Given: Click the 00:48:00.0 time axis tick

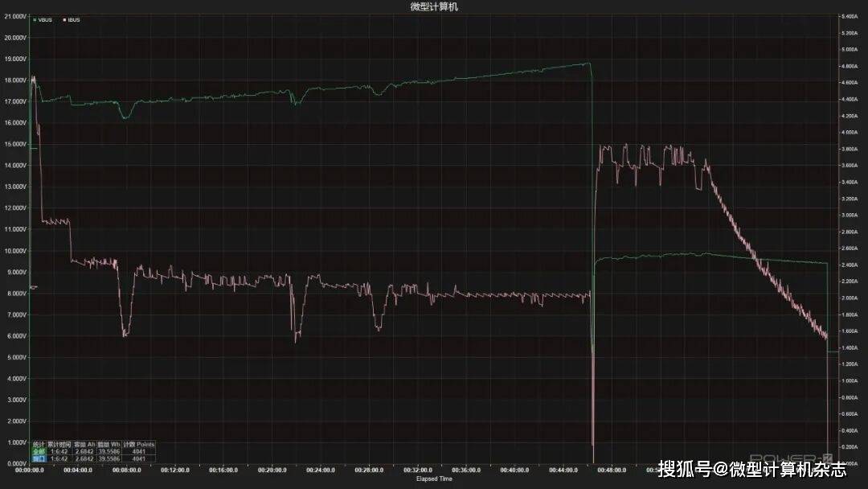Looking at the screenshot, I should tap(610, 471).
